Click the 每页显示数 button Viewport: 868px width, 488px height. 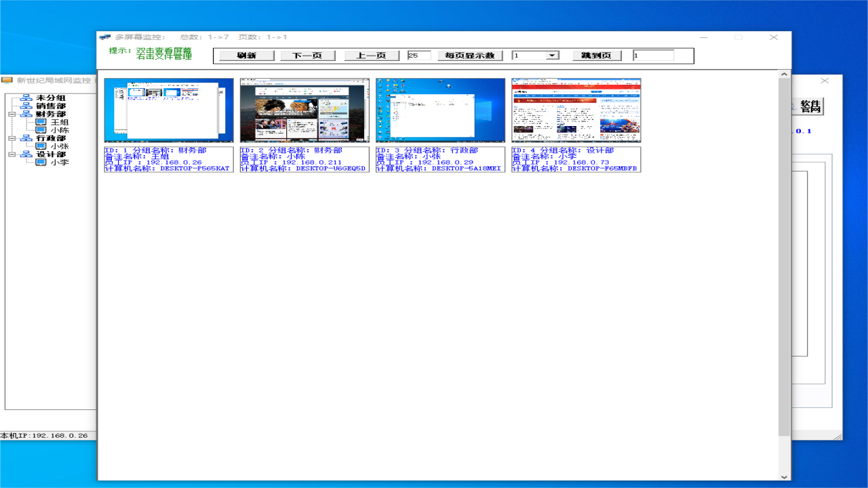pyautogui.click(x=469, y=56)
